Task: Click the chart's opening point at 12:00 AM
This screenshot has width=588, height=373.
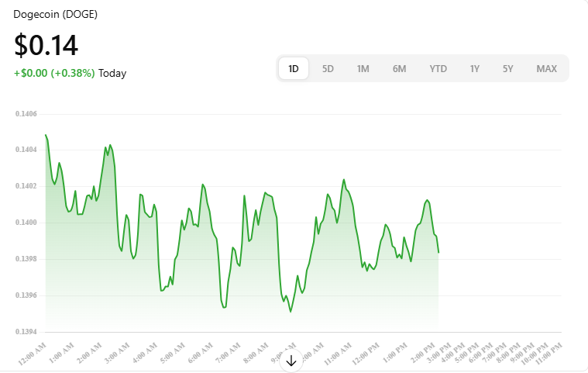Action: [x=46, y=135]
